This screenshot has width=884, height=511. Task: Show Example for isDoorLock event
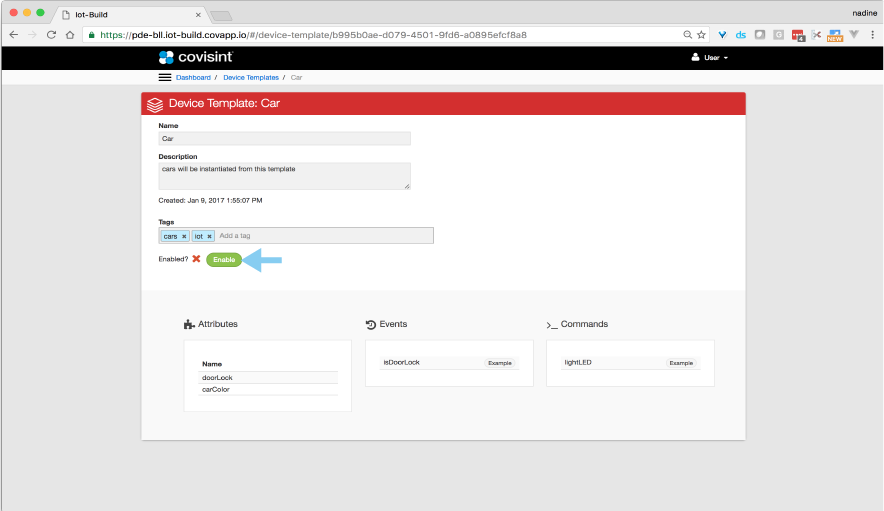tap(499, 363)
